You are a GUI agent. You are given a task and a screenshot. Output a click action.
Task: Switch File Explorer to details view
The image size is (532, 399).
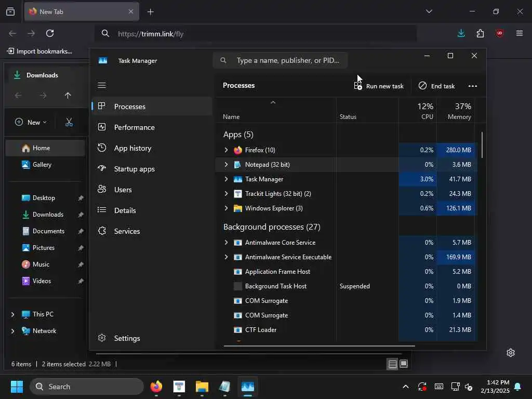(x=393, y=364)
